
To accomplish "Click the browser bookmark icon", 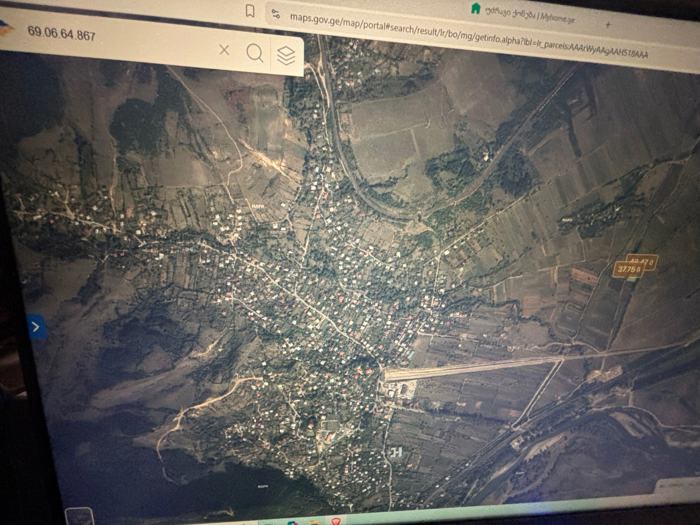I will (249, 11).
